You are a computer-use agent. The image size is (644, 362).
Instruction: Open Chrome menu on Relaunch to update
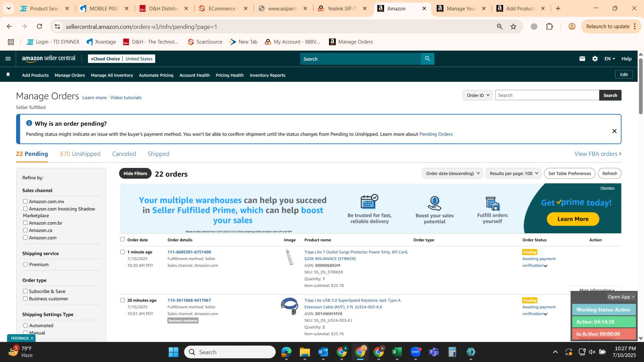tap(635, 26)
